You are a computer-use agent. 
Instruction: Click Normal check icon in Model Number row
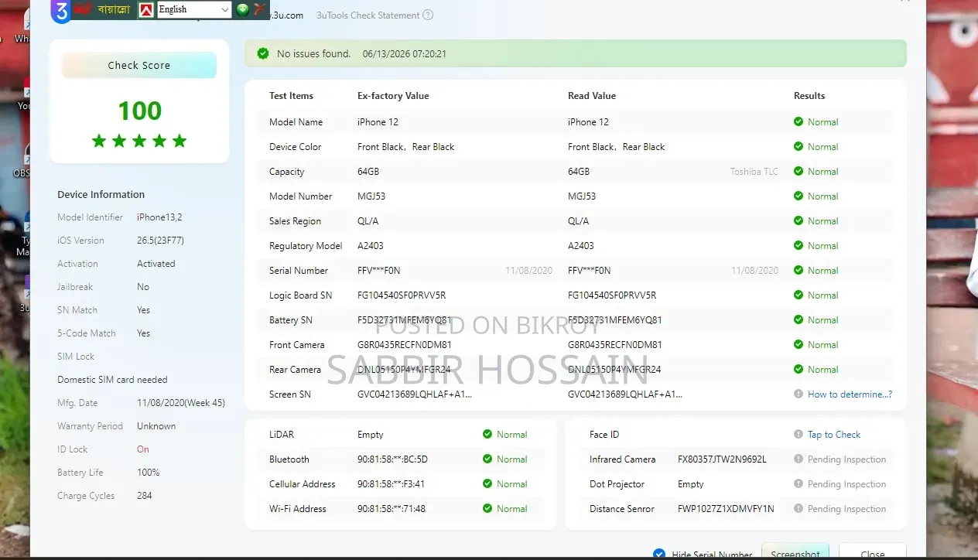[x=798, y=196]
